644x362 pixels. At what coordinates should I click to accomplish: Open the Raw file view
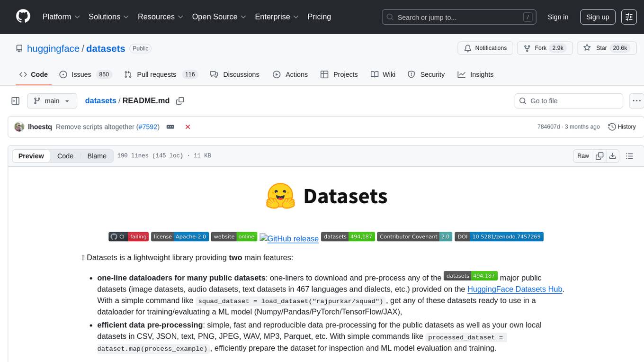coord(583,156)
